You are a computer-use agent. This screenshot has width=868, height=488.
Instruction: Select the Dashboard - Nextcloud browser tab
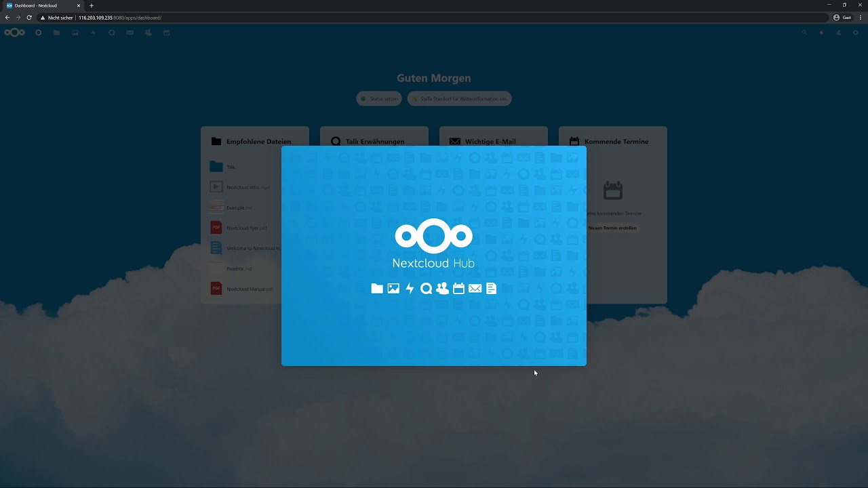(x=42, y=5)
